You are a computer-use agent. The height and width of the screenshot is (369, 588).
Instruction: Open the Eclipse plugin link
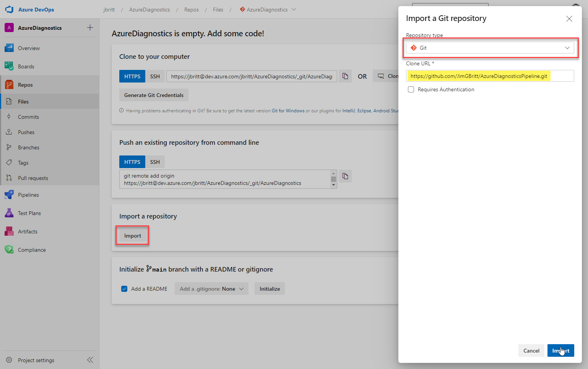364,111
